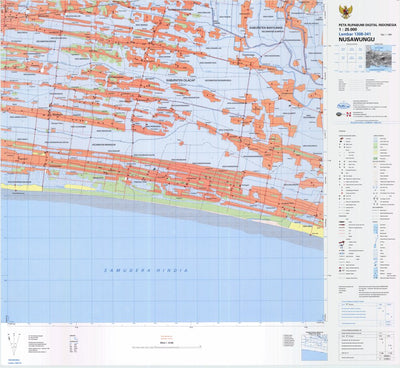Screen dimensions: 400x368
Task: Click the locator inset map at bottom right
Action: tap(314, 347)
